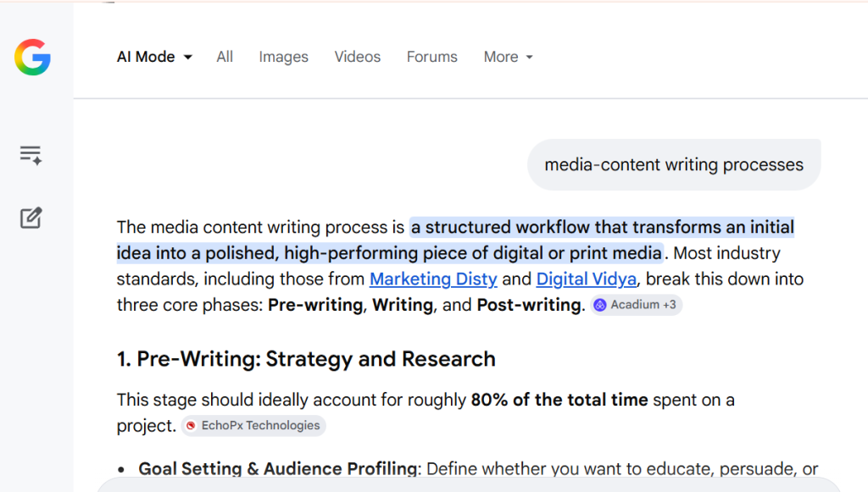Click the highlighted structured workflow text

[x=602, y=228]
